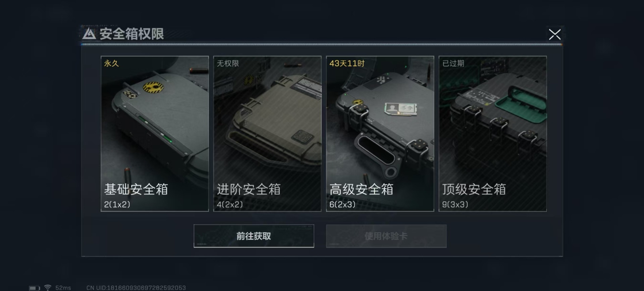Select the 进阶安全箱 card
Viewport: 644px width, 291px height.
tap(267, 134)
